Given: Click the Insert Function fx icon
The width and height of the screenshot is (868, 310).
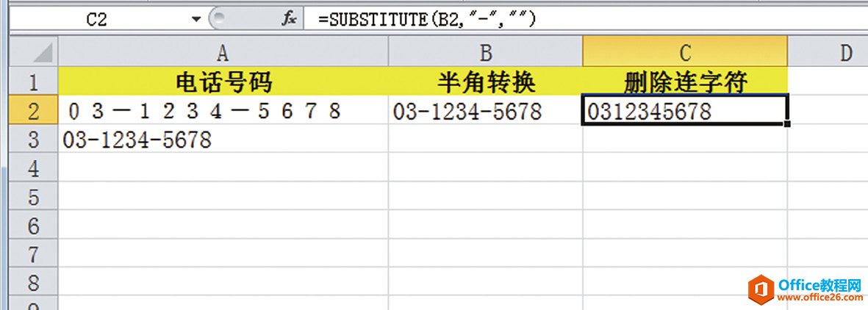Looking at the screenshot, I should pyautogui.click(x=289, y=19).
